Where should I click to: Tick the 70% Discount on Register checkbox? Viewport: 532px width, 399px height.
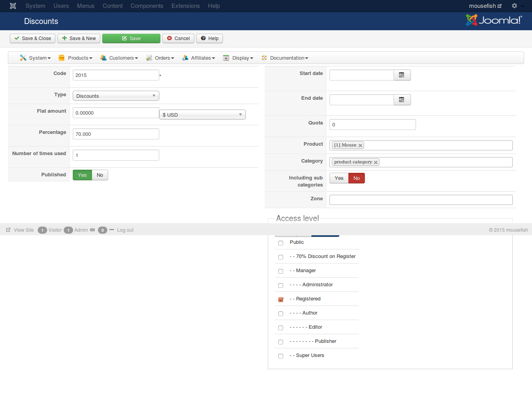pos(281,257)
